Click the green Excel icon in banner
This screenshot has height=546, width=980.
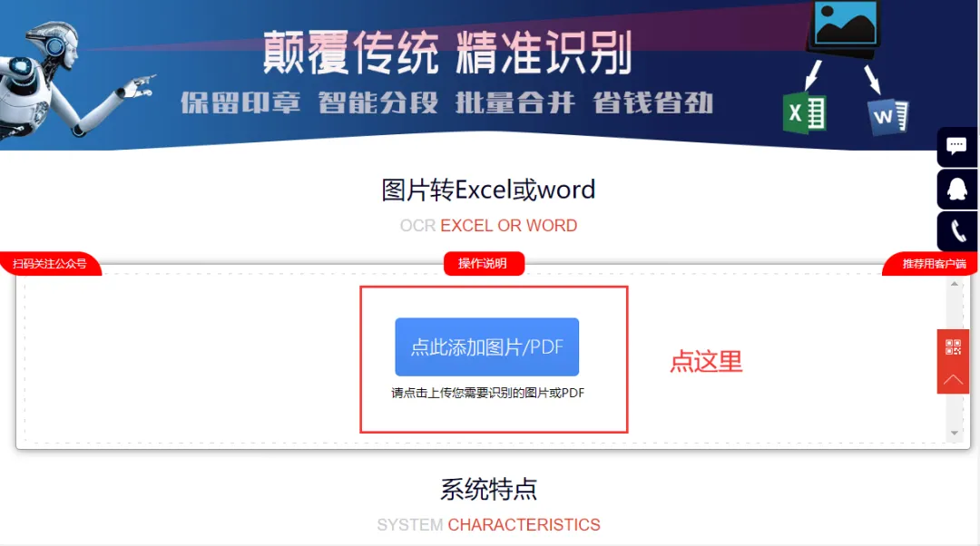pos(804,113)
